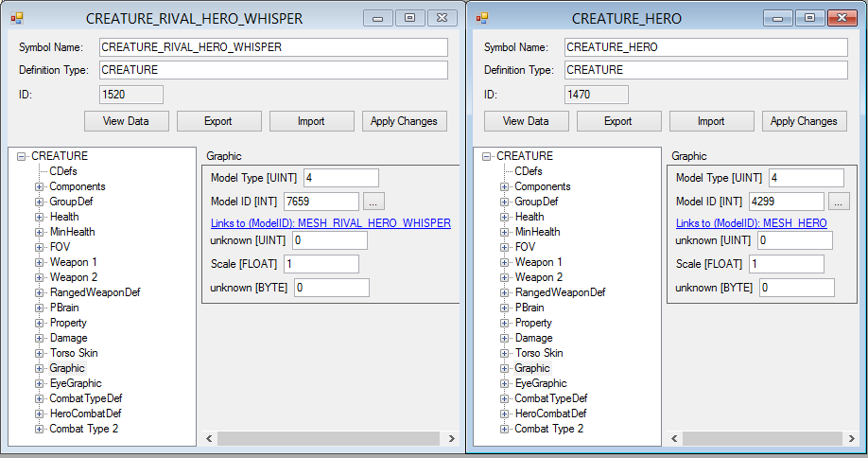The width and height of the screenshot is (868, 458).
Task: Open Model ID browse button for ID 7659
Action: tap(373, 201)
